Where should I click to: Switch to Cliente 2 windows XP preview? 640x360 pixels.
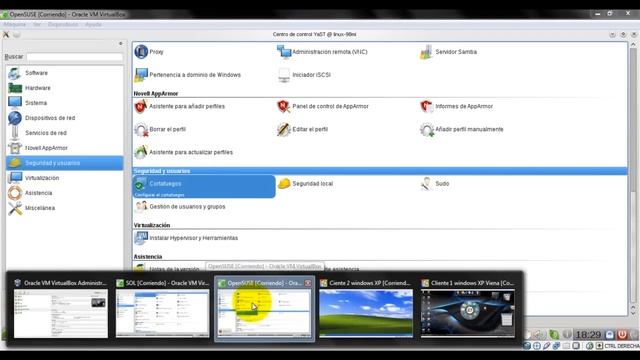(x=366, y=309)
